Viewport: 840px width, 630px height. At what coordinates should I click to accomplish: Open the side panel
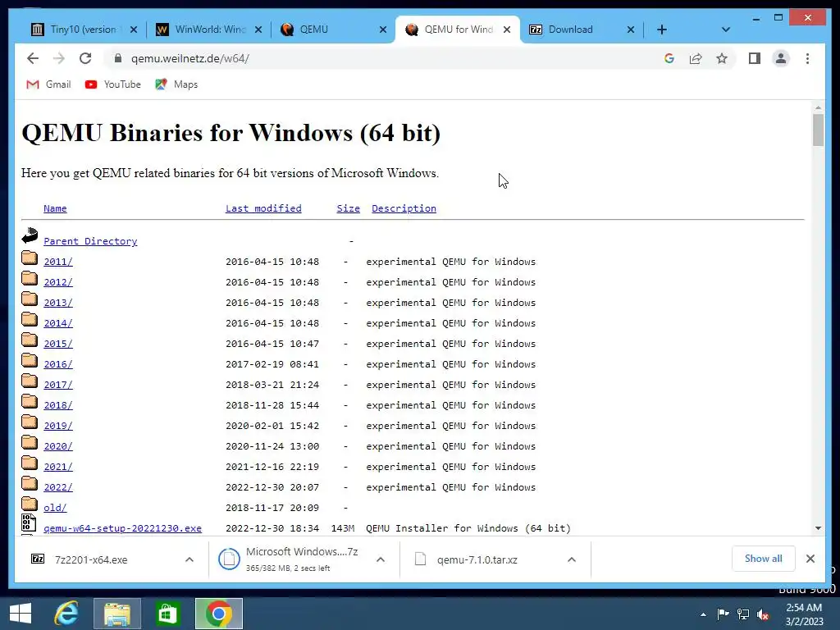pos(755,58)
